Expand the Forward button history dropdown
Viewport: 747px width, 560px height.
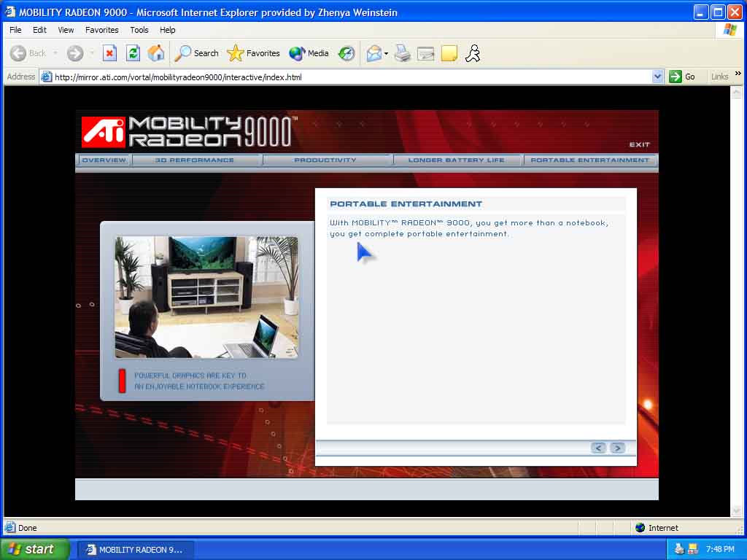point(91,53)
